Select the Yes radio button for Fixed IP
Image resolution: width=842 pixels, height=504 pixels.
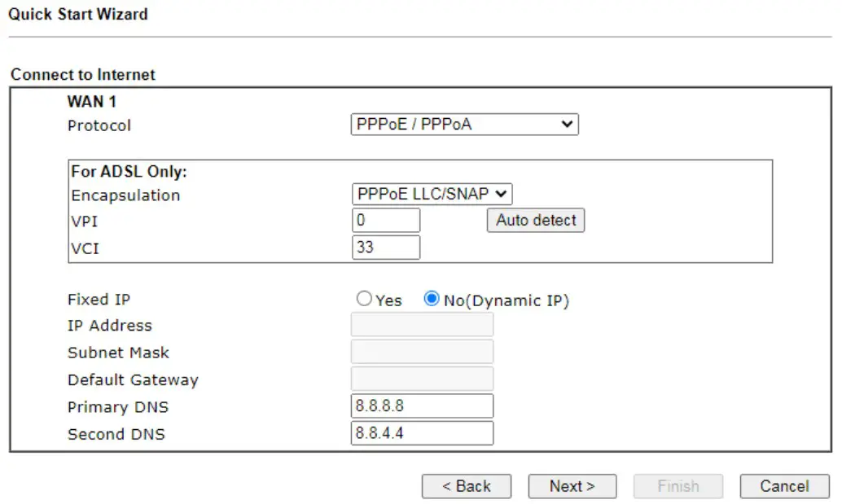pos(364,299)
